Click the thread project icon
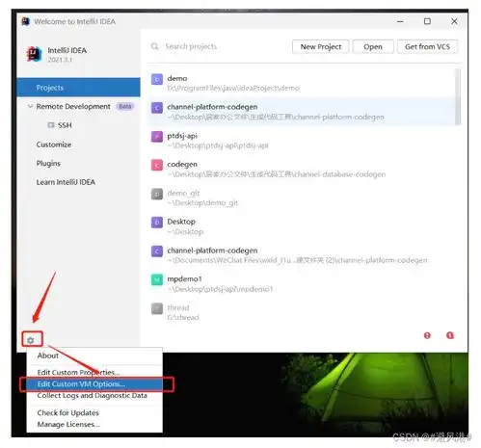The height and width of the screenshot is (448, 481). pos(157,308)
